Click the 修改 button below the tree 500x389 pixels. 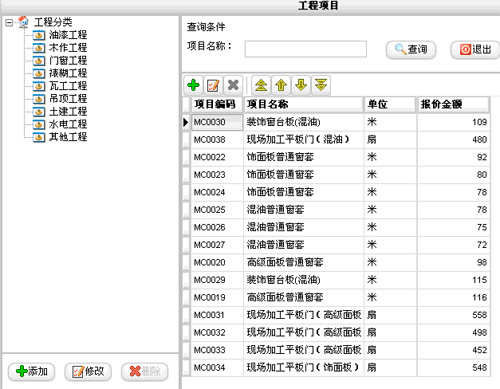pyautogui.click(x=88, y=371)
